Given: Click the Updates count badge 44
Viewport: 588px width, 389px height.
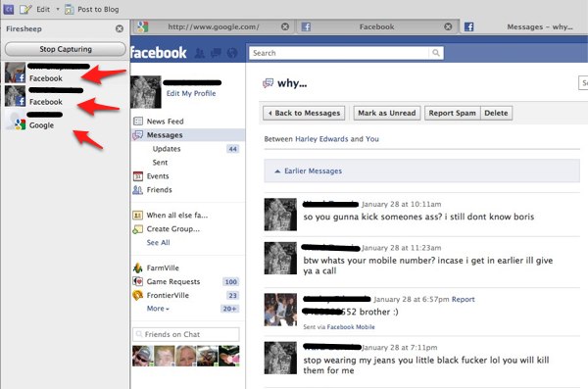Looking at the screenshot, I should point(233,149).
